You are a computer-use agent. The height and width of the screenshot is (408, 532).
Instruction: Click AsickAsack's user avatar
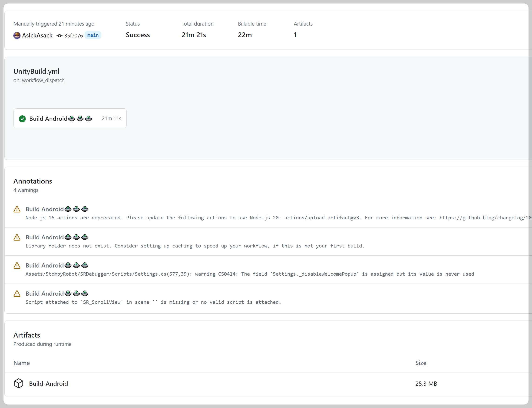pyautogui.click(x=17, y=35)
